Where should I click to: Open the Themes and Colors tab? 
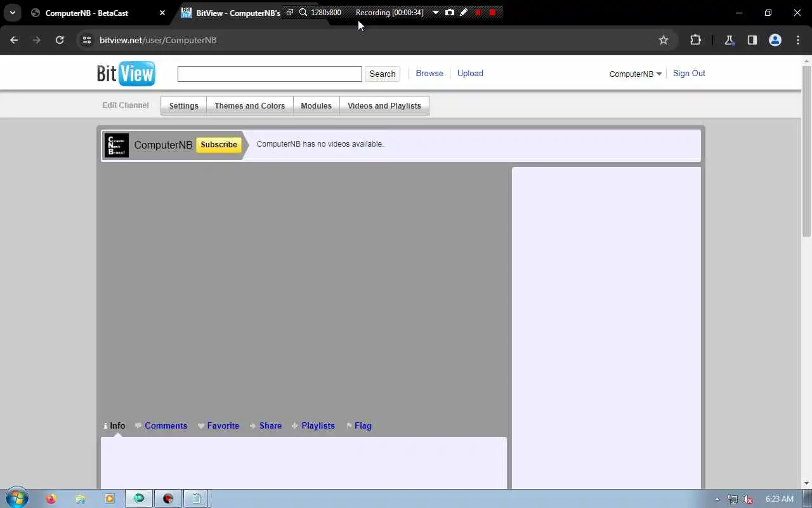(x=250, y=106)
